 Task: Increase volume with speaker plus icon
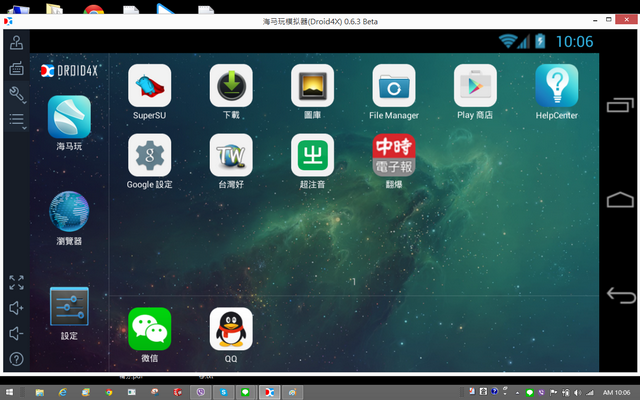pyautogui.click(x=16, y=308)
